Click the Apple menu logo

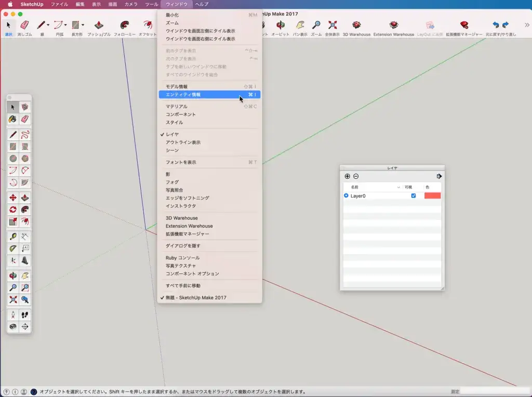pyautogui.click(x=10, y=4)
